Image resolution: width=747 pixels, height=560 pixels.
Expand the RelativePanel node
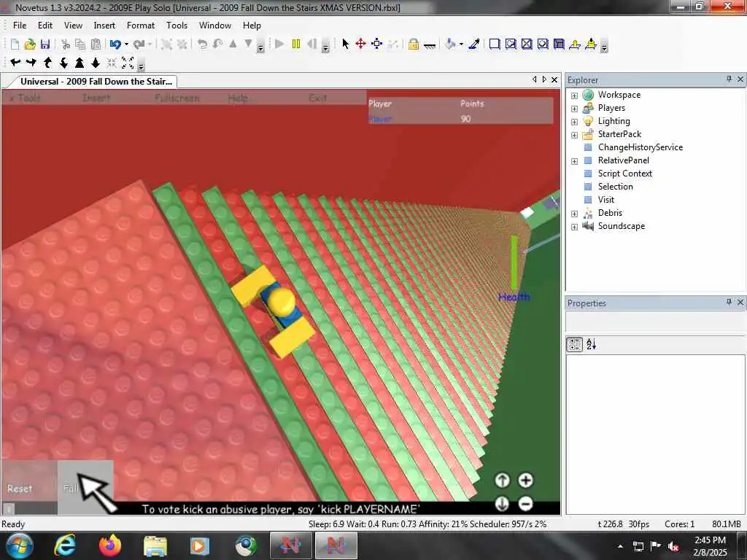click(575, 161)
